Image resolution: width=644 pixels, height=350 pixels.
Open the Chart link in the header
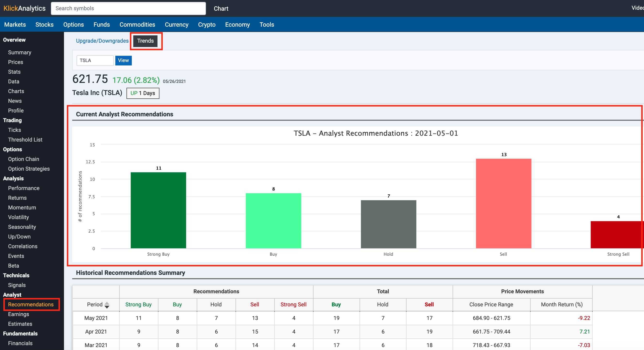(x=221, y=8)
